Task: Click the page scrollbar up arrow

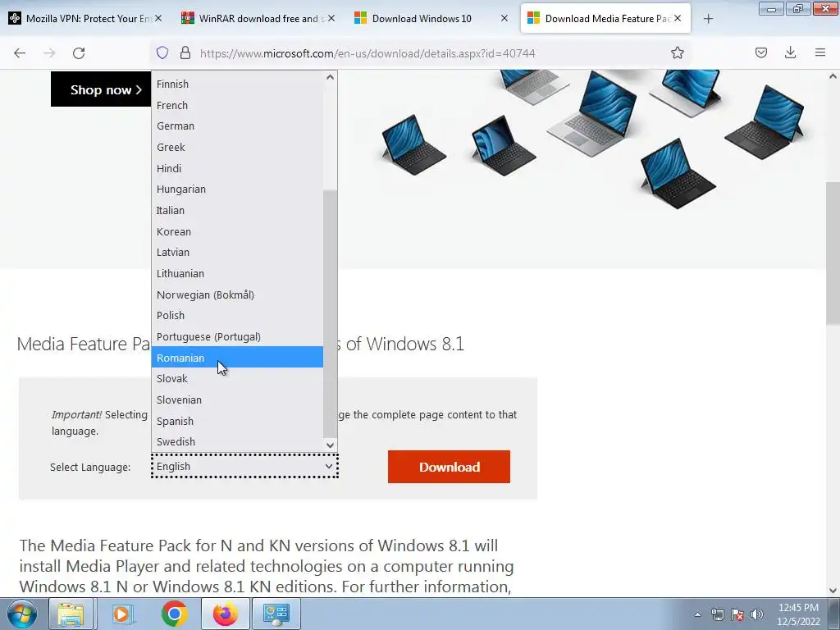Action: pyautogui.click(x=833, y=76)
